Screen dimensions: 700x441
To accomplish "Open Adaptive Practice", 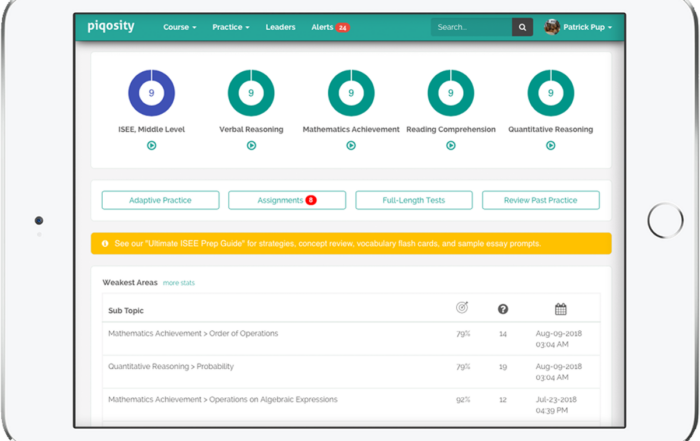I will pyautogui.click(x=160, y=200).
